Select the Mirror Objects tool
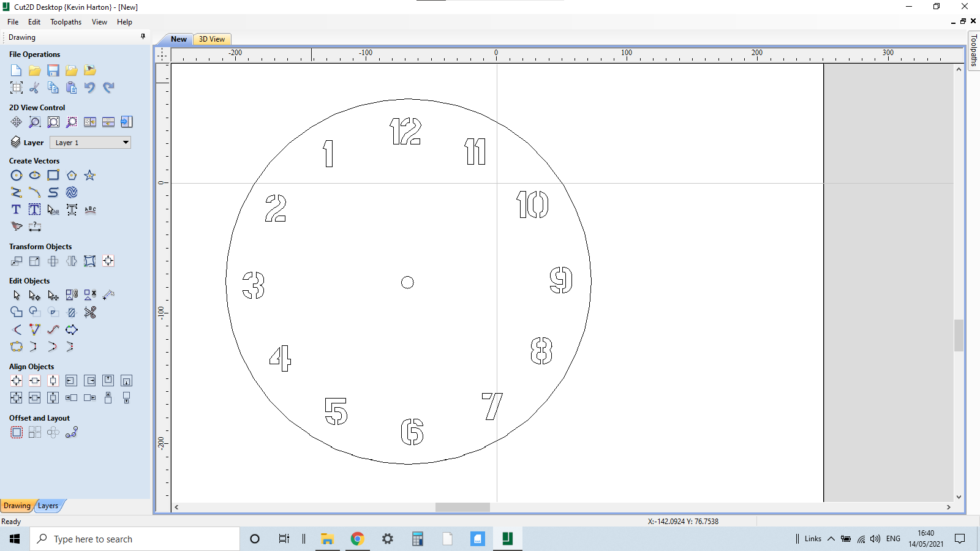Image resolution: width=980 pixels, height=551 pixels. point(71,261)
